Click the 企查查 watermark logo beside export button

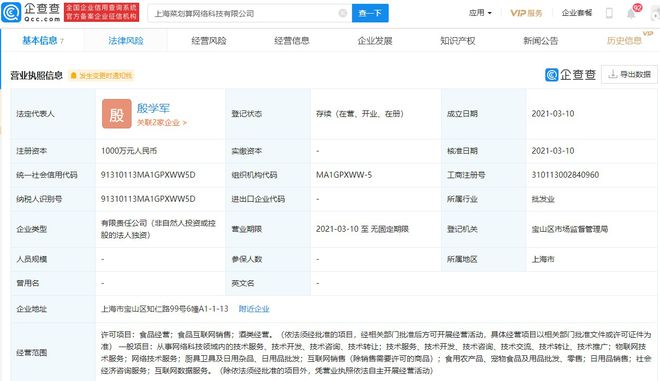click(x=570, y=75)
